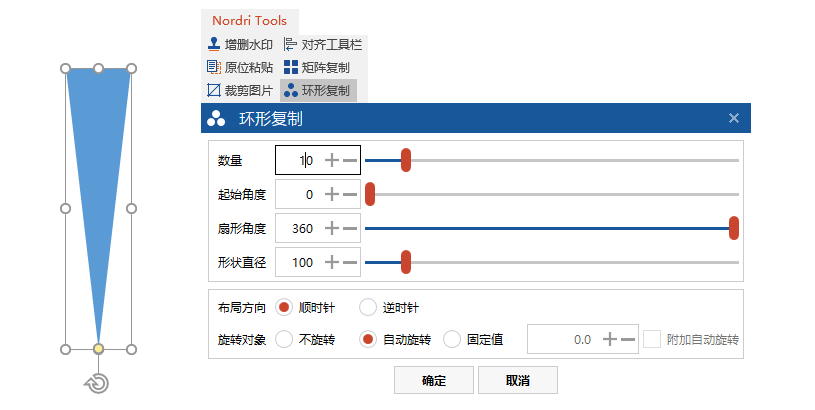Click the 扇形角度 slider handle

point(734,228)
